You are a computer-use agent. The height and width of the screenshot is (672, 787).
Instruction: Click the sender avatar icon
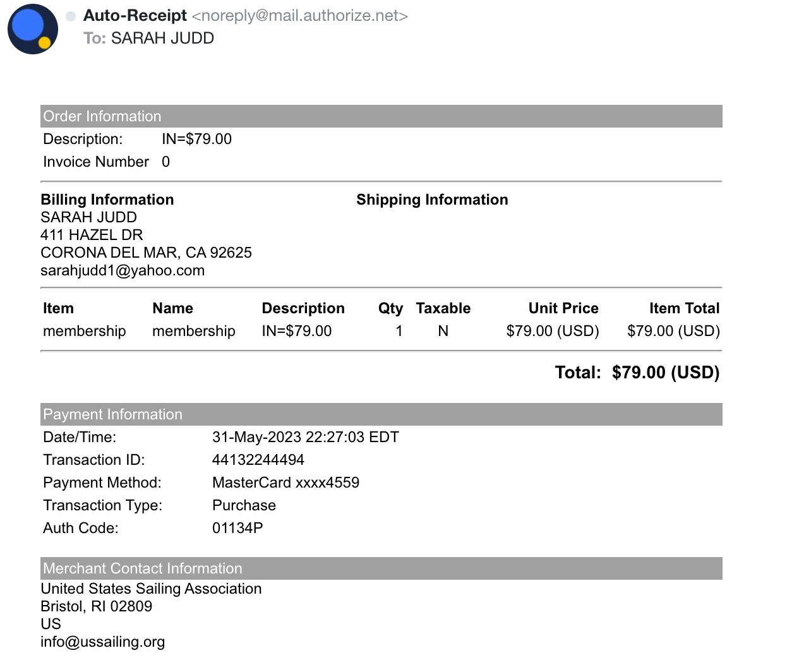pyautogui.click(x=33, y=29)
